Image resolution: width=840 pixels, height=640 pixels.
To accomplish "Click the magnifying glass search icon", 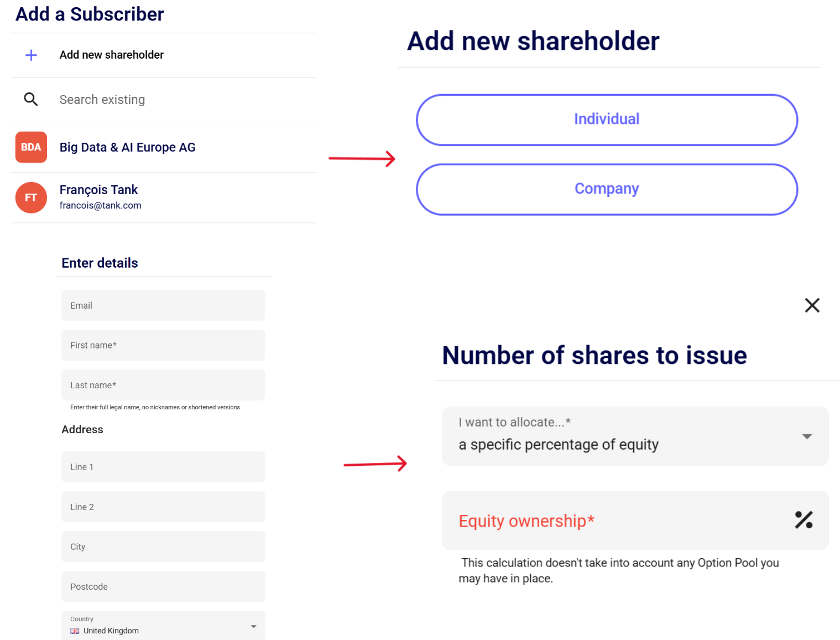I will pos(31,100).
